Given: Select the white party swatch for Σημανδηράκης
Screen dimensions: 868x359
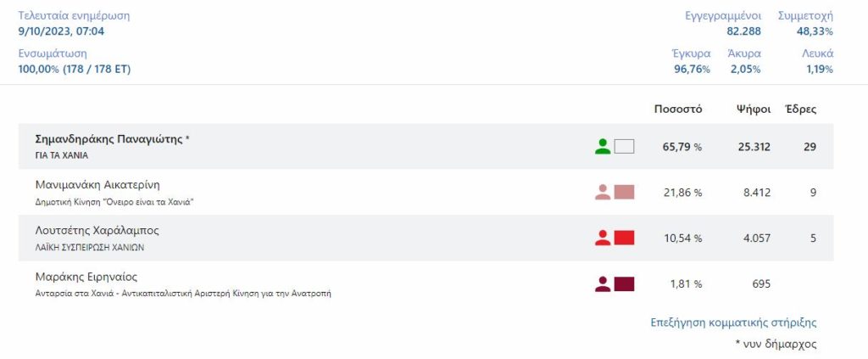Looking at the screenshot, I should (625, 147).
